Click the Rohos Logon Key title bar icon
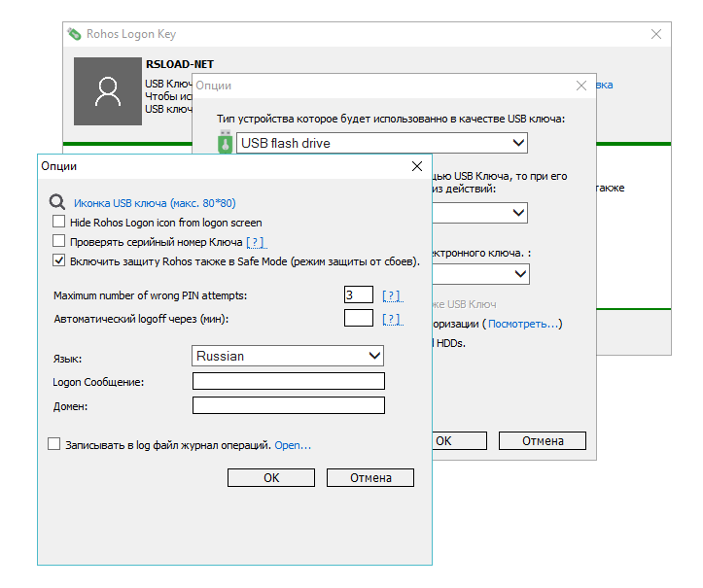Screen dimensions: 703x588 (74, 34)
